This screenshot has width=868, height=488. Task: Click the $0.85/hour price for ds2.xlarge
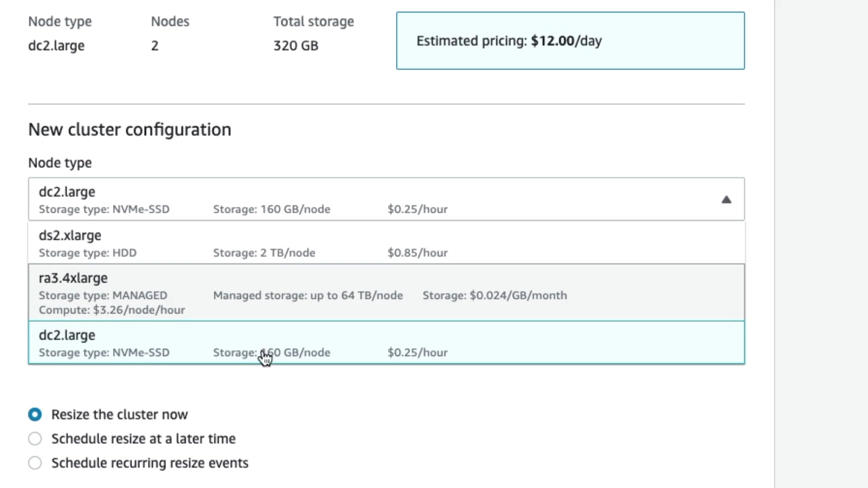[x=417, y=253]
